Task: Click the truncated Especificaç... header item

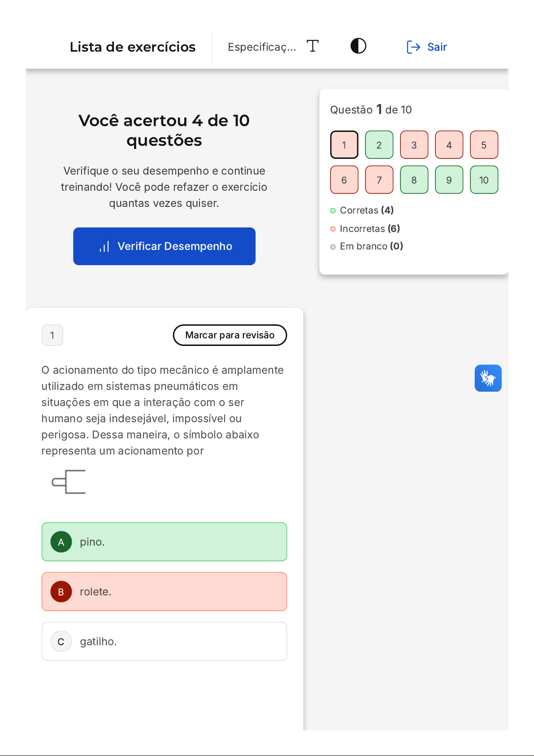Action: (x=262, y=47)
